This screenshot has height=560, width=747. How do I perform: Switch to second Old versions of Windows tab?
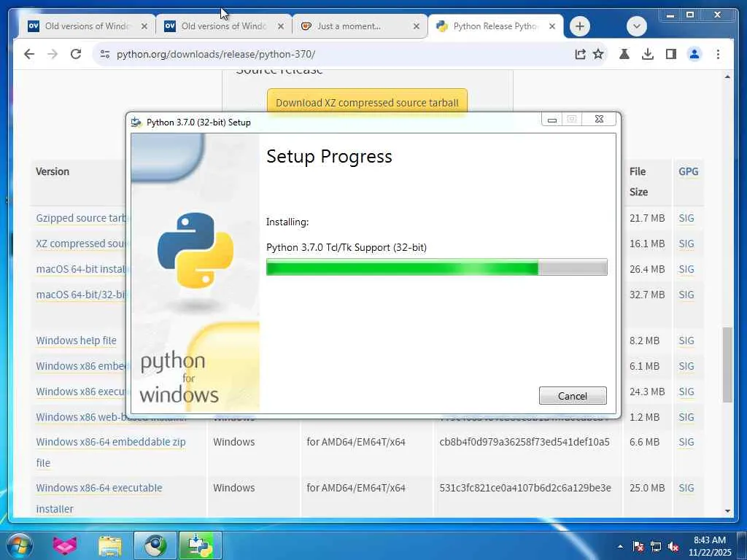click(223, 26)
